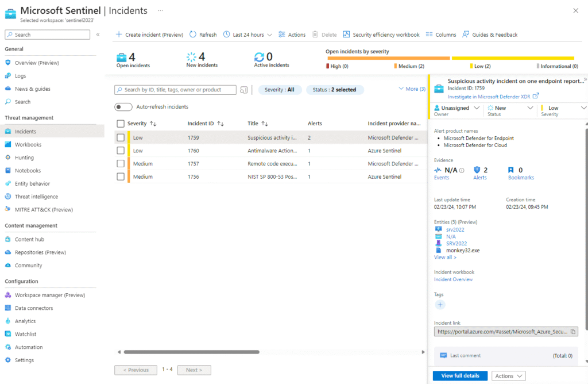Click the Data connectors sidebar icon
This screenshot has width=588, height=384.
point(8,308)
